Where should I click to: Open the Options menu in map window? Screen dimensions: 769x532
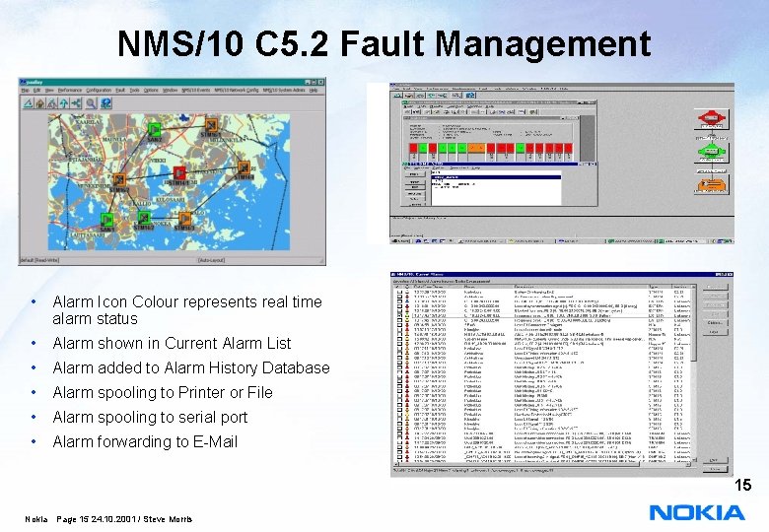151,90
